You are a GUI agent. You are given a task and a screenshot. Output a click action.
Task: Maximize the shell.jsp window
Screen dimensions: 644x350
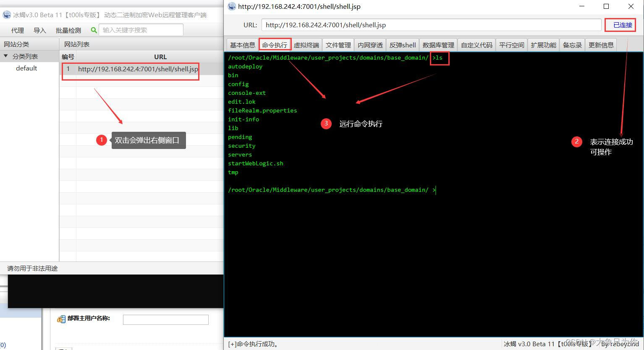click(x=606, y=6)
